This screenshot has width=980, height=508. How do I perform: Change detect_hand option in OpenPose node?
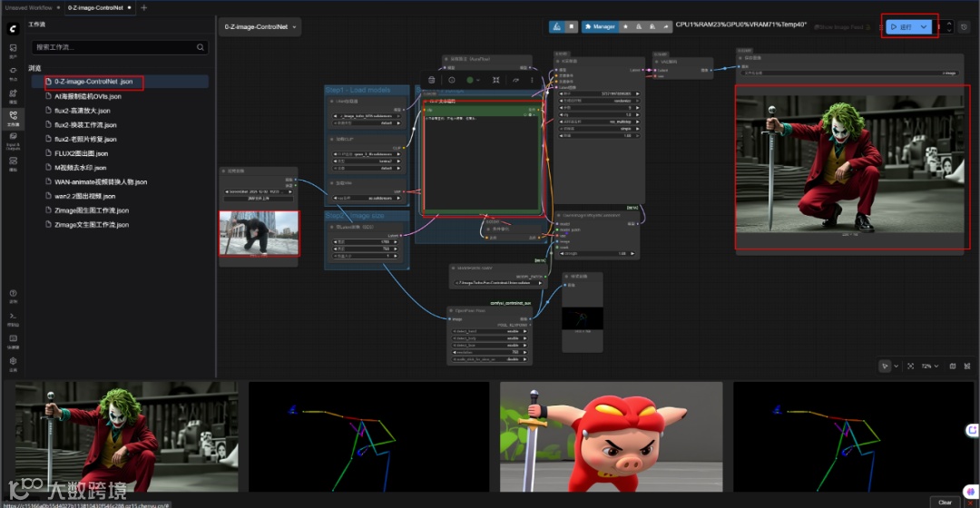tap(489, 331)
